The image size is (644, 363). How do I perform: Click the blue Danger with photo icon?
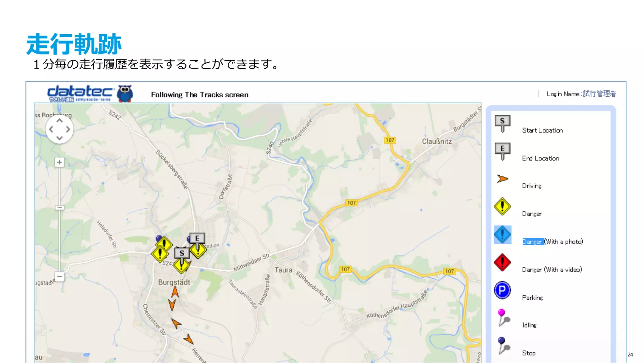502,235
